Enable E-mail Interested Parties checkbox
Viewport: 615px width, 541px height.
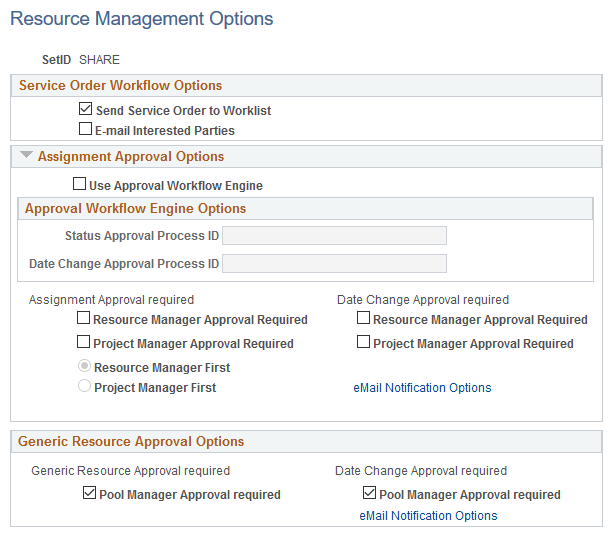[x=85, y=130]
